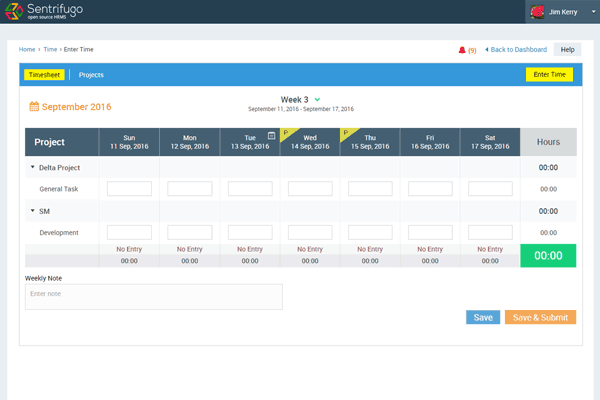Click the yellow flag on Wednesday header
The image size is (600, 400).
click(x=286, y=133)
